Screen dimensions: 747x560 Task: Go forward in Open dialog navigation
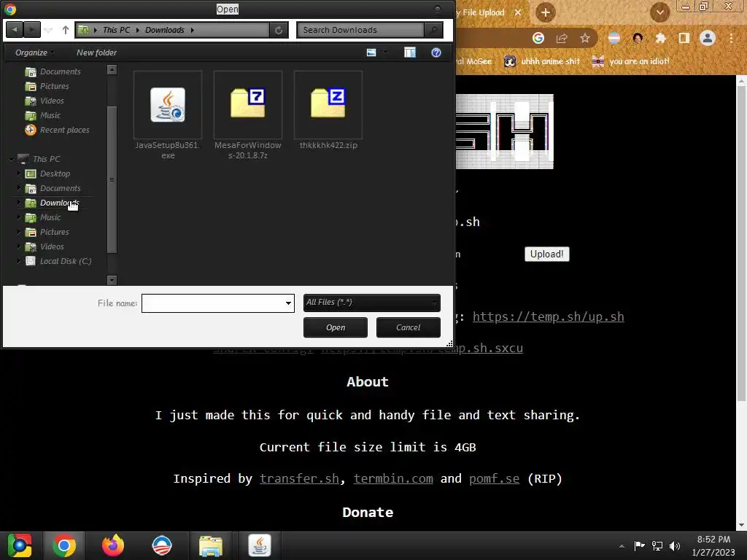click(x=31, y=29)
